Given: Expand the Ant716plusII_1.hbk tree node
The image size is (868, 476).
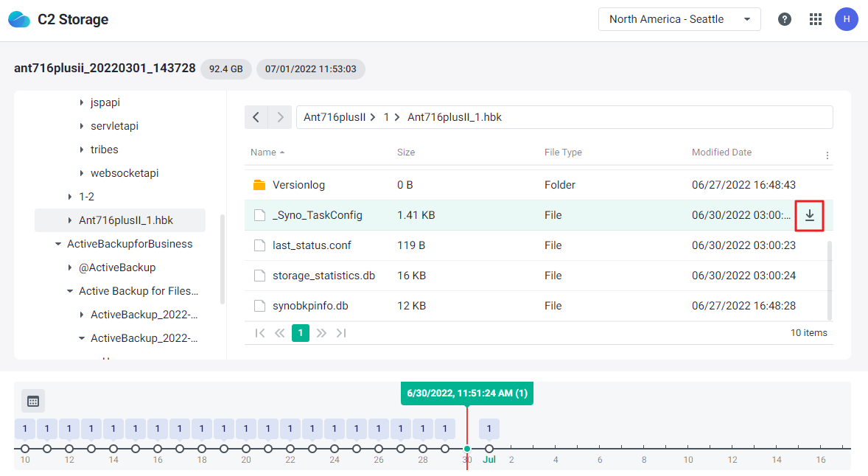Looking at the screenshot, I should click(70, 220).
